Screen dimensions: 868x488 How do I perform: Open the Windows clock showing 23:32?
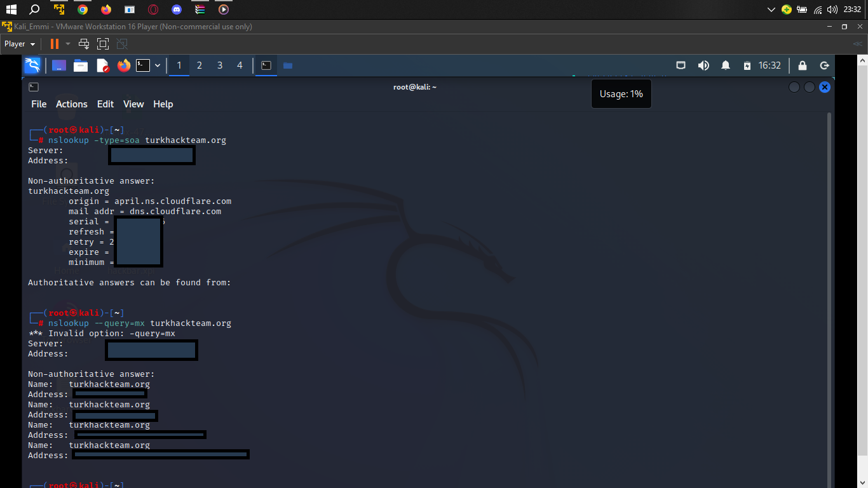[852, 10]
